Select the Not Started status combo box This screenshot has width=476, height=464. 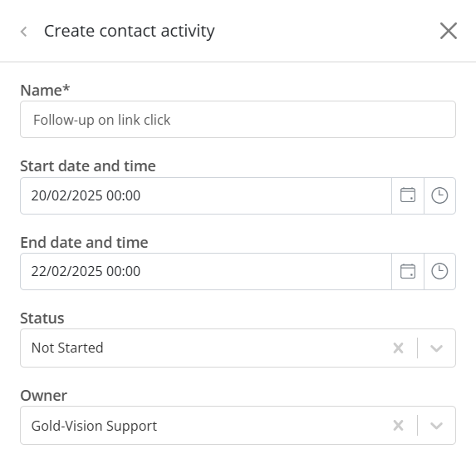[238, 348]
